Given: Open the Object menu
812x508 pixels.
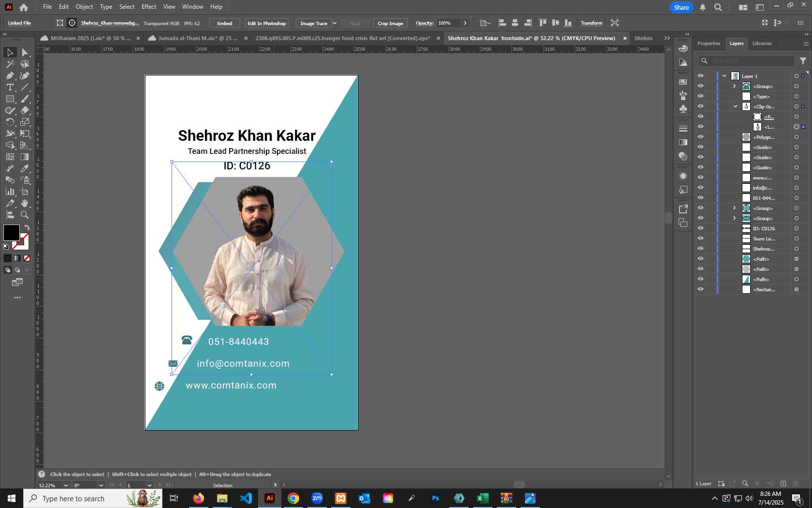Looking at the screenshot, I should [84, 7].
